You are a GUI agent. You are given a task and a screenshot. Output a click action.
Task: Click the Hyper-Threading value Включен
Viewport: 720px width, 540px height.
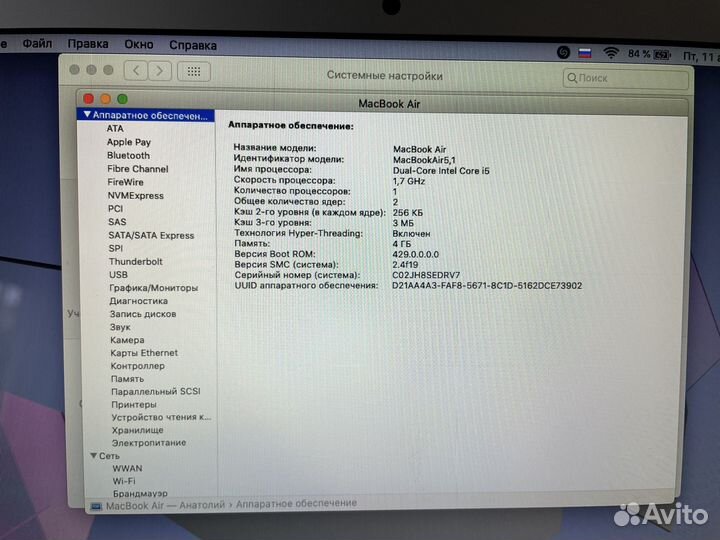coord(411,234)
